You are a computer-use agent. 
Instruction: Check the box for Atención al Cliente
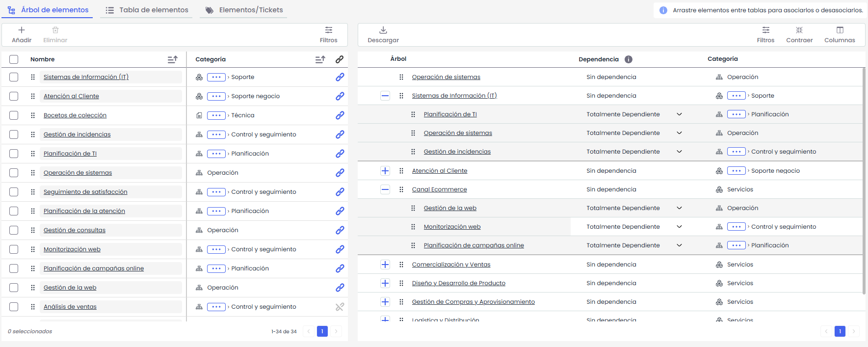(x=14, y=96)
